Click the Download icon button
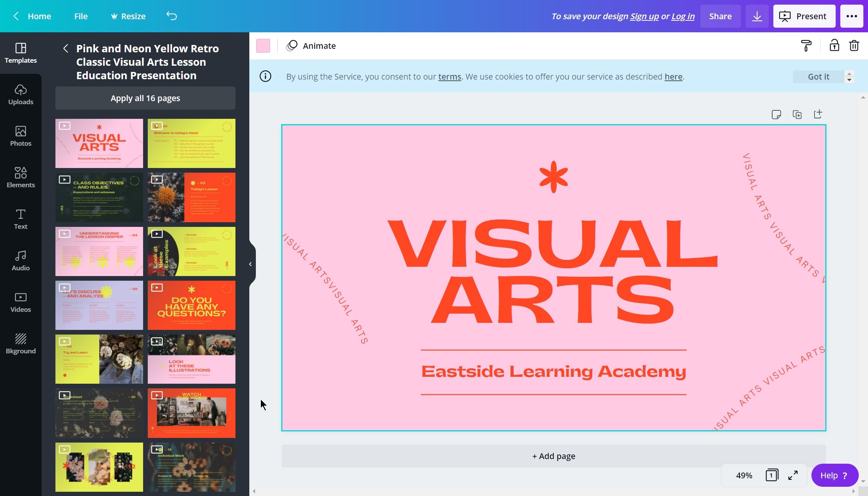The height and width of the screenshot is (496, 868). 757,16
